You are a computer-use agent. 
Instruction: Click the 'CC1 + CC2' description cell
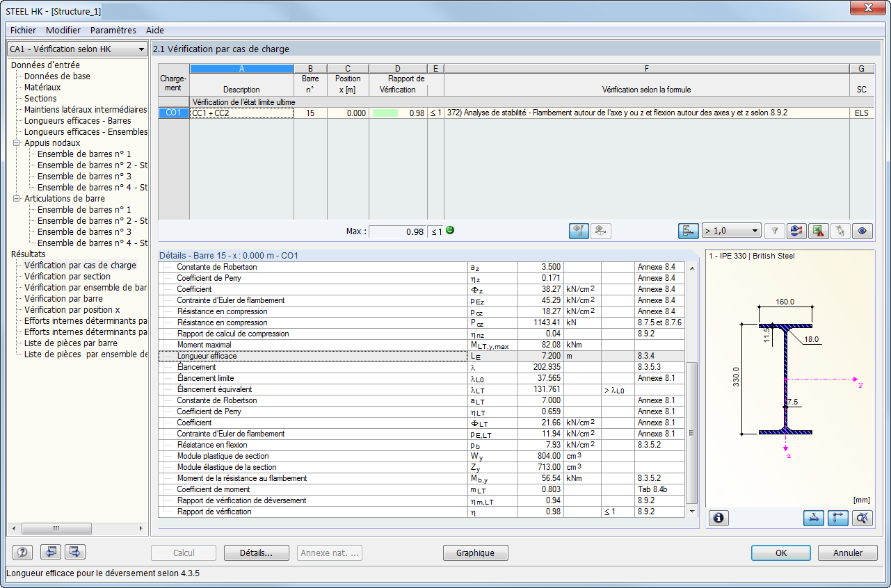coord(242,113)
